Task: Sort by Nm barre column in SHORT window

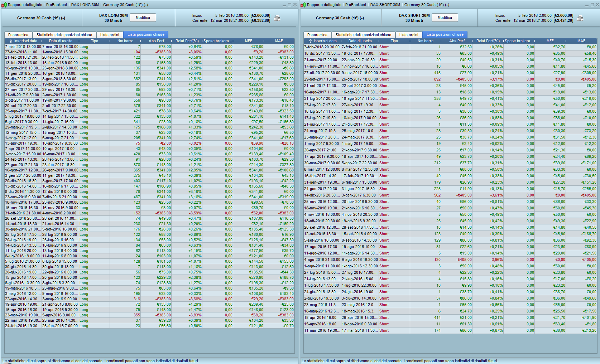Action: 426,41
